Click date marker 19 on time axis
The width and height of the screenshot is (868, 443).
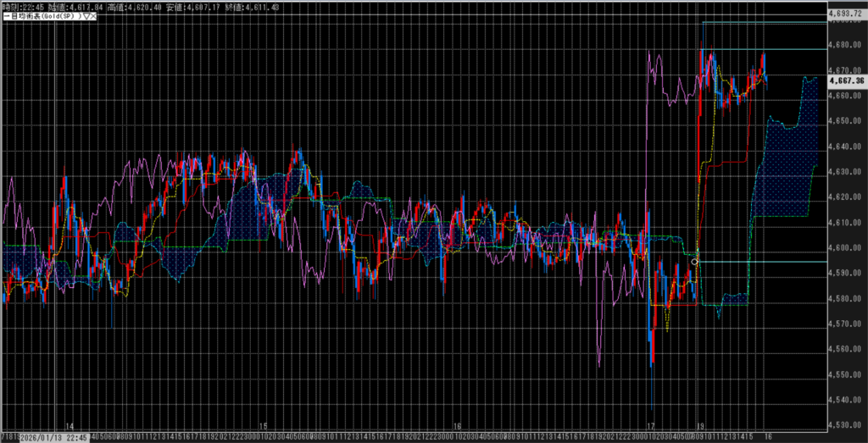[x=700, y=427]
